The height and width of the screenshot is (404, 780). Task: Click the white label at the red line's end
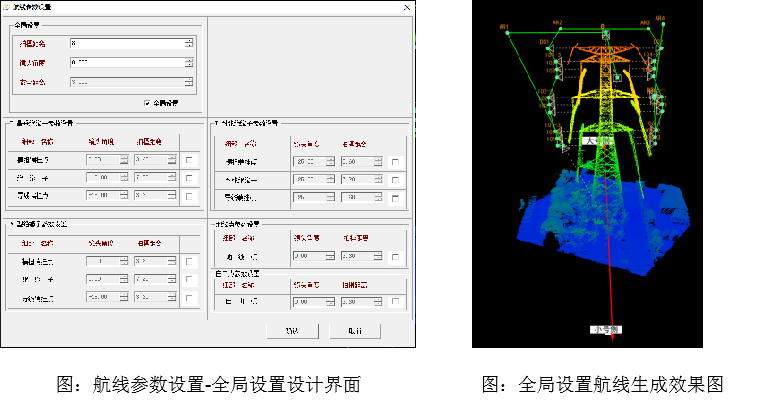606,329
